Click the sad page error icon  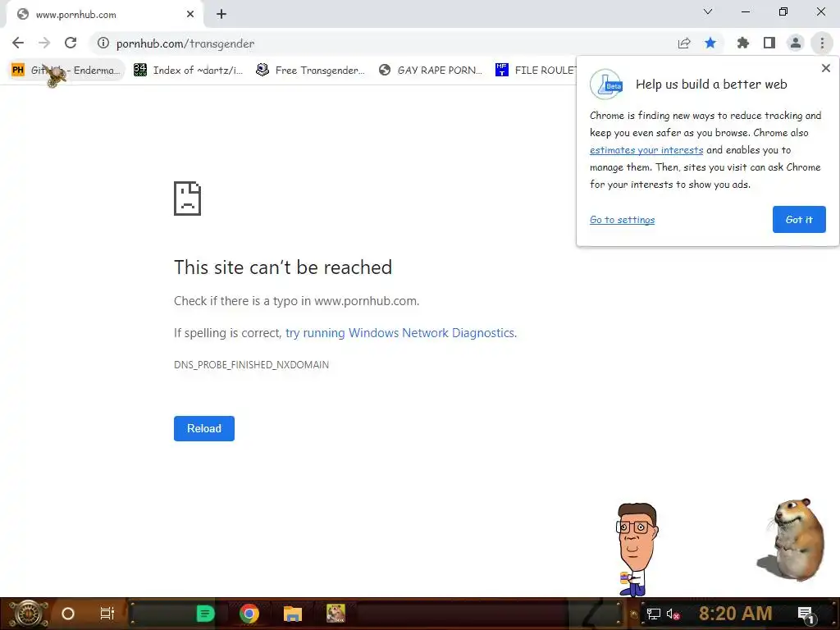click(x=188, y=199)
